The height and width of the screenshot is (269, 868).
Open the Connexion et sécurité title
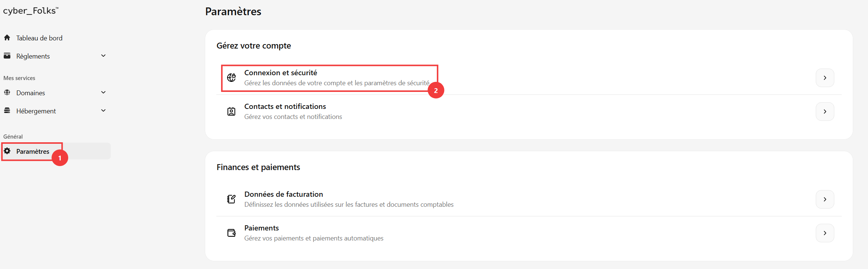click(x=281, y=73)
